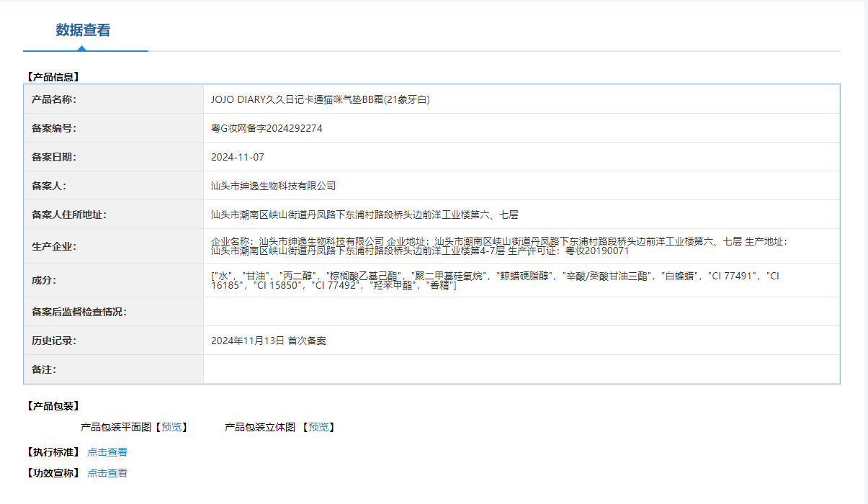Click the filing date 2024-11-07

(x=238, y=157)
